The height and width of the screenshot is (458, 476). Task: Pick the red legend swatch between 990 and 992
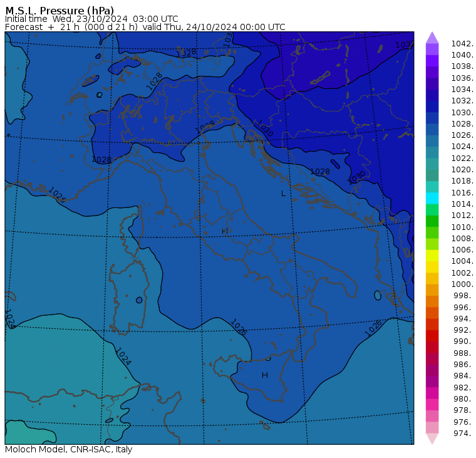point(432,336)
